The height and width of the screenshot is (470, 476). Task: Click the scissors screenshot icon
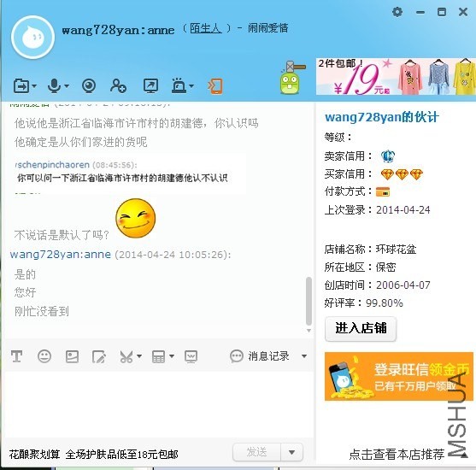[x=126, y=356]
